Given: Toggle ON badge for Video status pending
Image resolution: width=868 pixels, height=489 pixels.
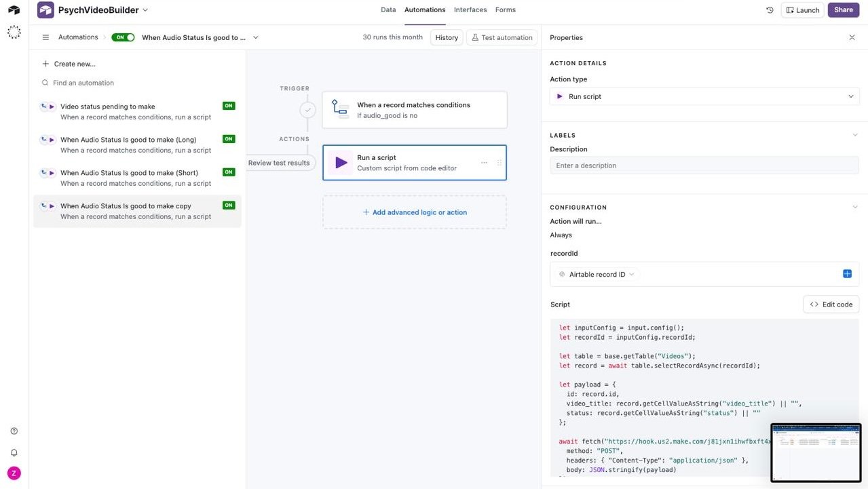Looking at the screenshot, I should (x=229, y=106).
